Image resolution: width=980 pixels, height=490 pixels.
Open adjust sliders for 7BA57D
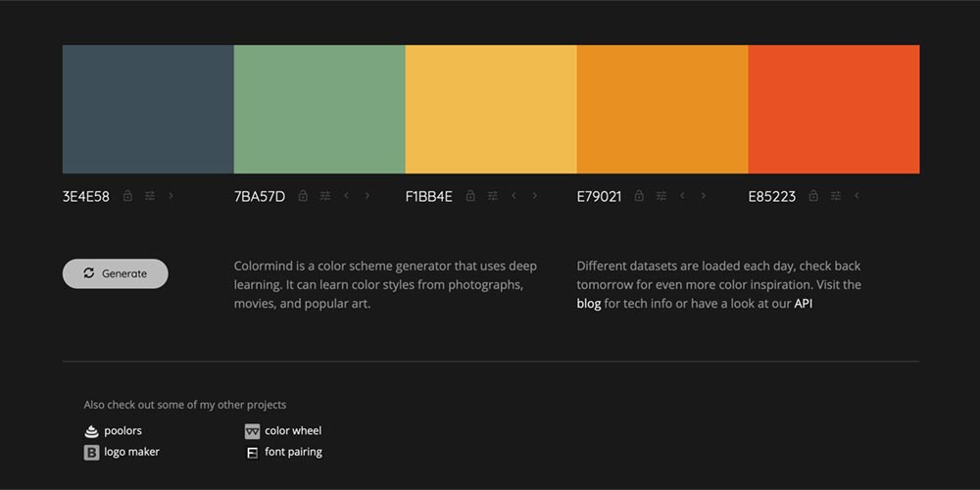324,196
